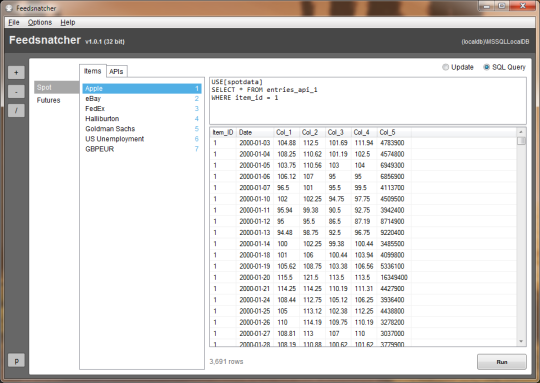Viewport: 540px width, 383px height.
Task: Click the minus remove button in the sidebar
Action: [x=16, y=92]
